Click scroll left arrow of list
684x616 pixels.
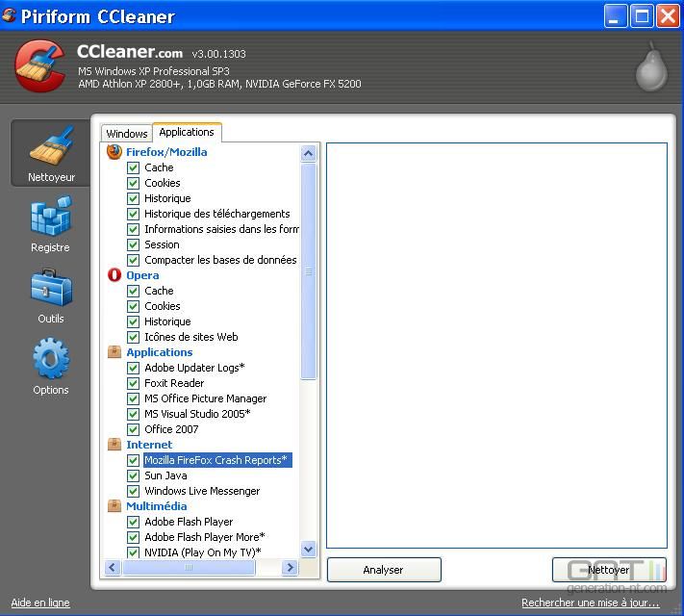click(x=113, y=567)
